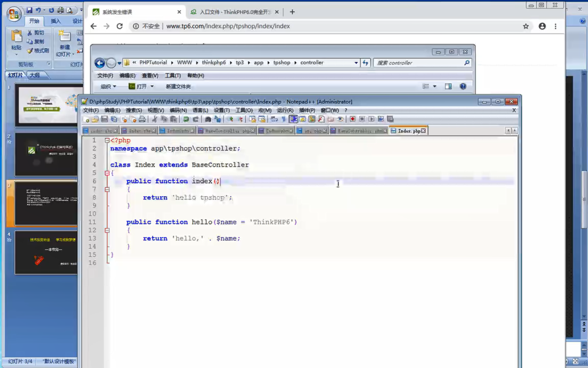Click the Copy icon in Notepad++ toolbar
This screenshot has width=588, height=368.
[164, 120]
